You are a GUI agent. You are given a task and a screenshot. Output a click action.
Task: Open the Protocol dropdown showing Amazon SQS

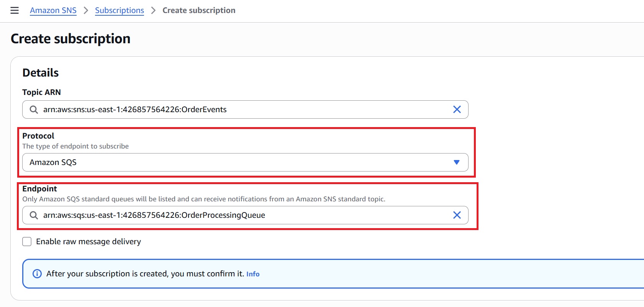coord(245,162)
